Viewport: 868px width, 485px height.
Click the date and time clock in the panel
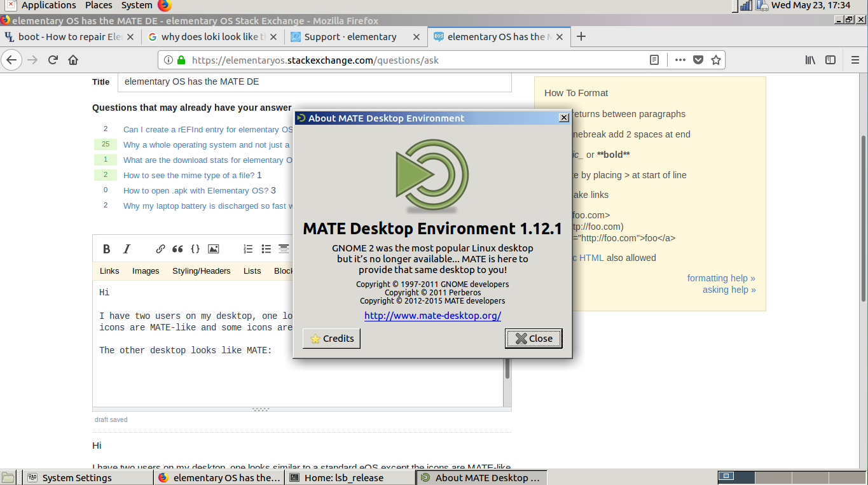(x=811, y=6)
